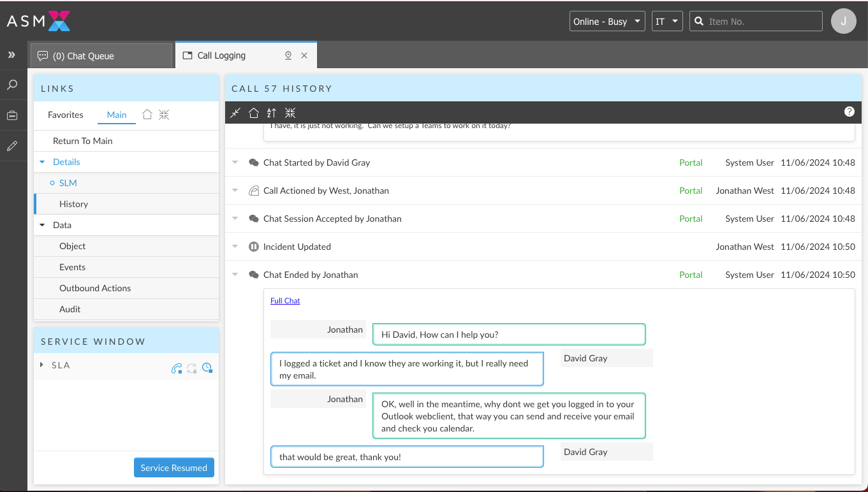Click the home icon in Links panel
The image size is (868, 492).
(x=147, y=115)
